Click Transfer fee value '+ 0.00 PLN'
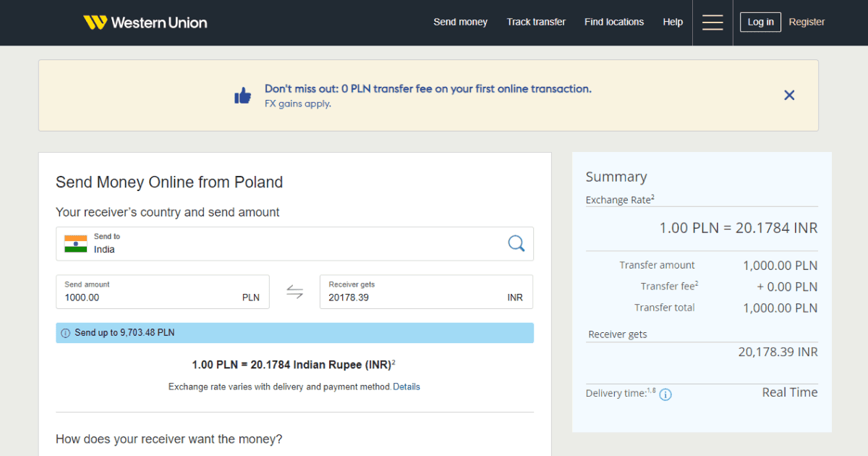 pos(787,287)
